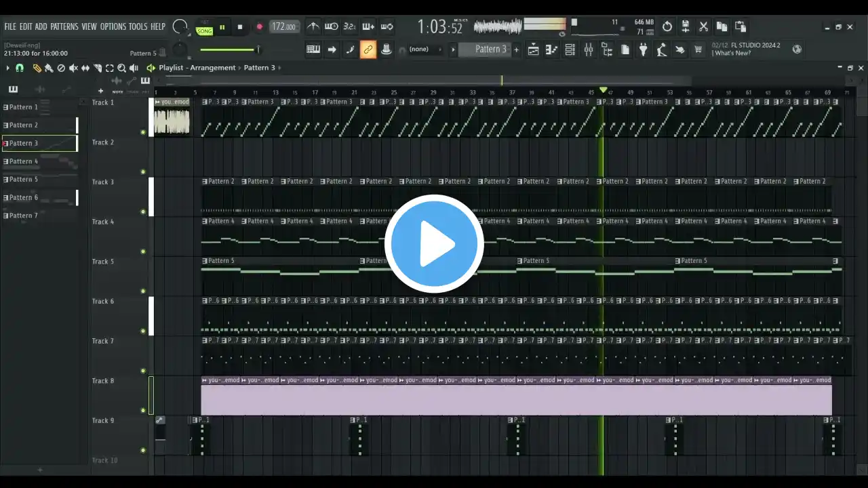Toggle wait for input before playing

click(331, 26)
